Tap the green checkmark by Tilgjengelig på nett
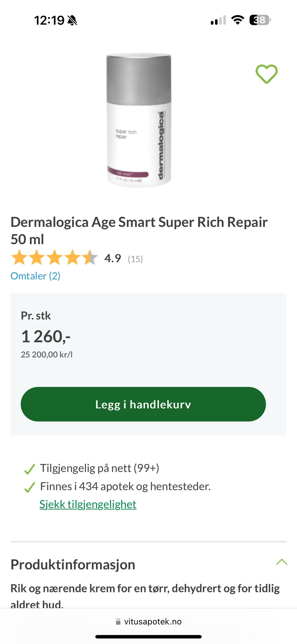 [29, 469]
